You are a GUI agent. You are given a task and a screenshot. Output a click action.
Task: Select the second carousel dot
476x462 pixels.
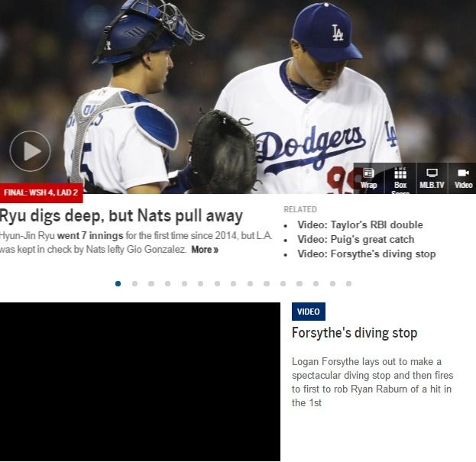click(134, 283)
